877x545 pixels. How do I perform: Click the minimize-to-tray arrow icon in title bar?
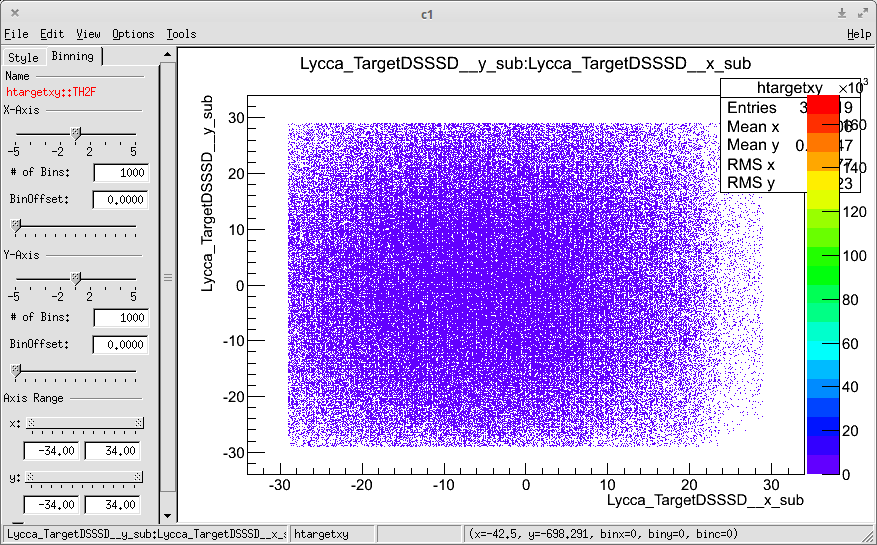pos(843,13)
